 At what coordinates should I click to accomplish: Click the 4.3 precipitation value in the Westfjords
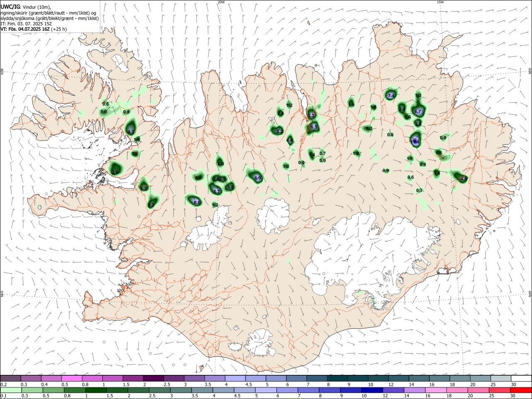pos(131,132)
